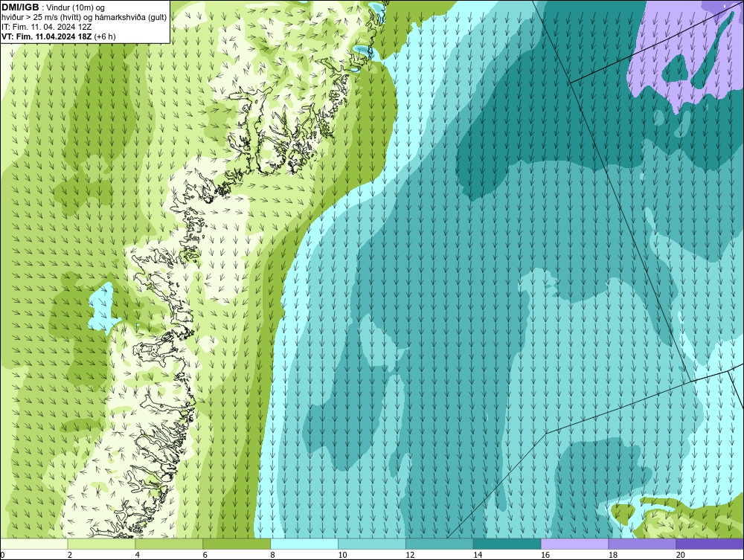This screenshot has height=560, width=744.
Task: Click legend label '10'
Action: pyautogui.click(x=342, y=555)
